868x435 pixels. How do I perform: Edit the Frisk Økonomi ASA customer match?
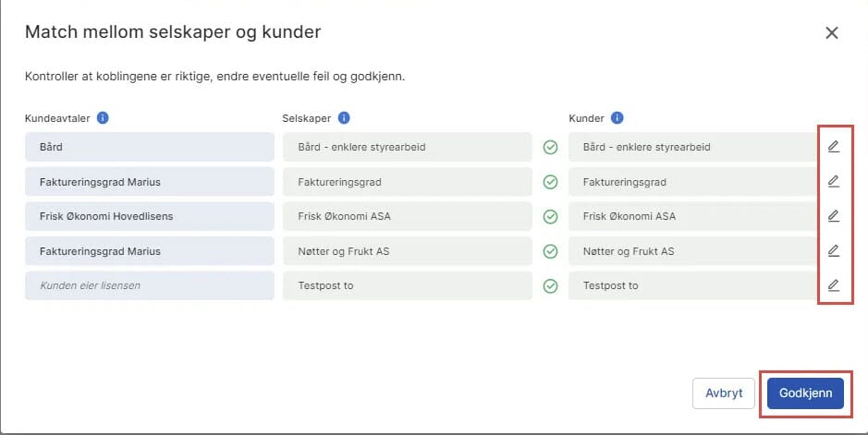(833, 216)
